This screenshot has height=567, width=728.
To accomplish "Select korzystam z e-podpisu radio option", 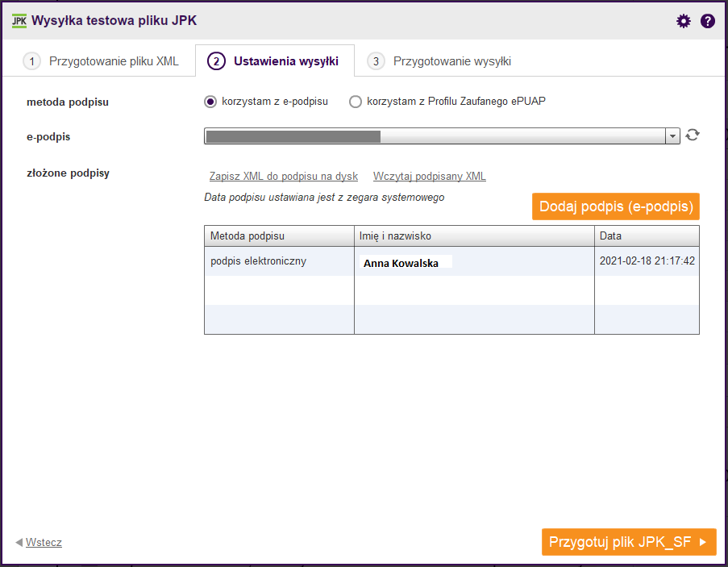I will (210, 102).
